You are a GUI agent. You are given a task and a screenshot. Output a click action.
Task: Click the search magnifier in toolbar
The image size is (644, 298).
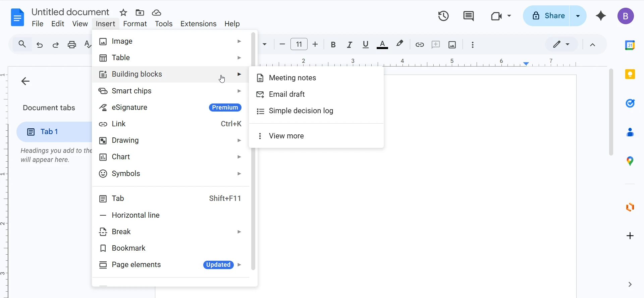point(22,44)
